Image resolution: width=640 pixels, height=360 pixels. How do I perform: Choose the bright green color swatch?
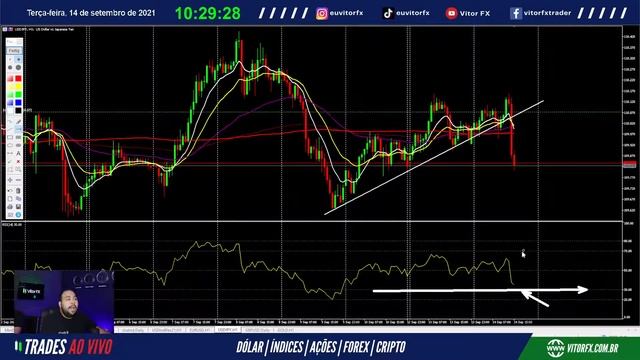[18, 94]
